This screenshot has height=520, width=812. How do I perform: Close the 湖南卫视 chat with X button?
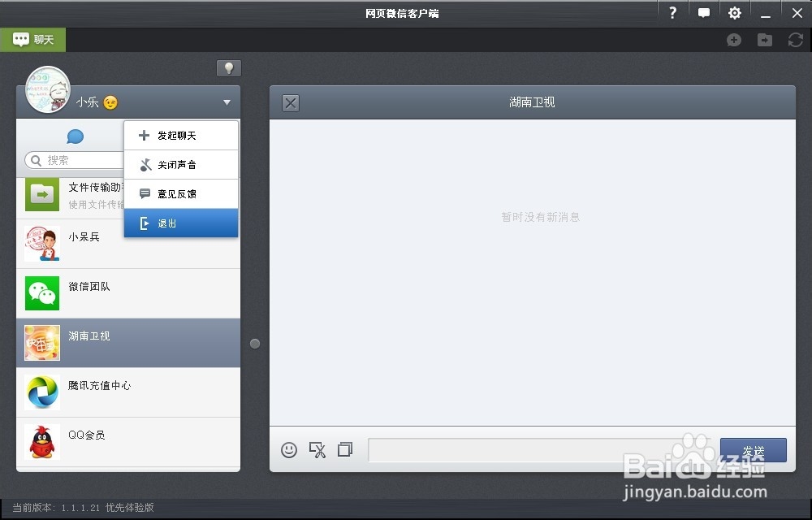tap(291, 103)
